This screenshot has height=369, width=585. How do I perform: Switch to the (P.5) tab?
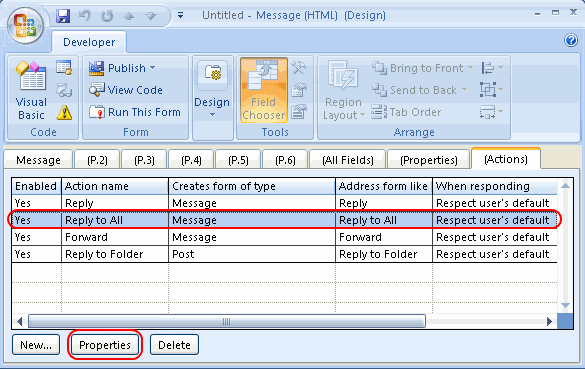(x=238, y=160)
